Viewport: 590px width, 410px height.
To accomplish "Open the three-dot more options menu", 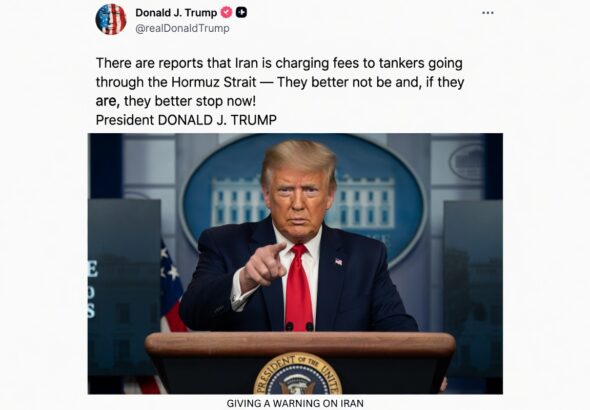I will click(488, 13).
